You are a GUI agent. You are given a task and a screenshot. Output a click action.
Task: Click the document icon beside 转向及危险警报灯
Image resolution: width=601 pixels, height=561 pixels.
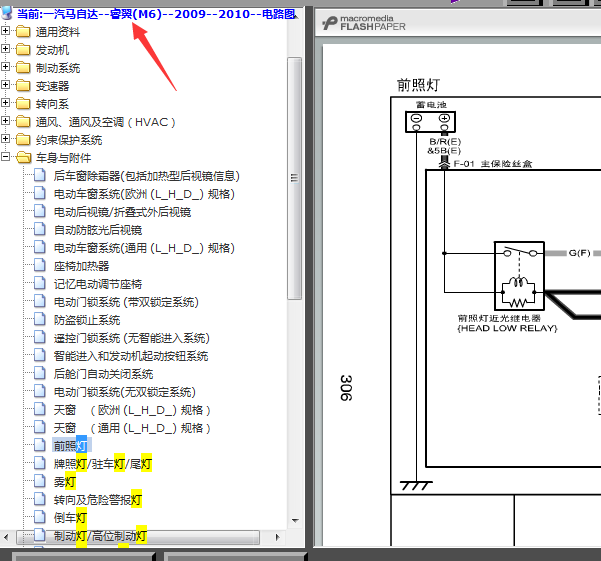(x=39, y=499)
